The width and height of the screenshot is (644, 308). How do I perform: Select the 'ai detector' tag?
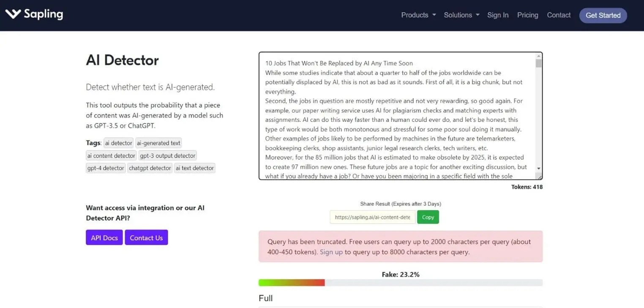coord(118,143)
